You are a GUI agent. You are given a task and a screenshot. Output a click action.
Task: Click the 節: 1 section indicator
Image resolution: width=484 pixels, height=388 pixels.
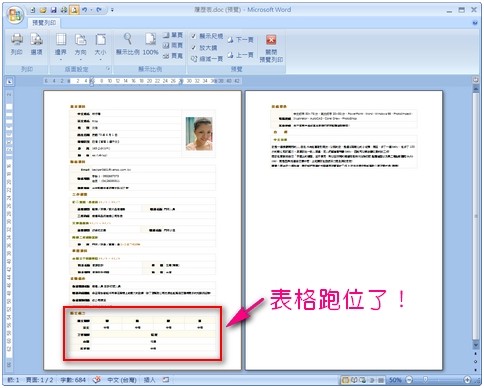13,380
